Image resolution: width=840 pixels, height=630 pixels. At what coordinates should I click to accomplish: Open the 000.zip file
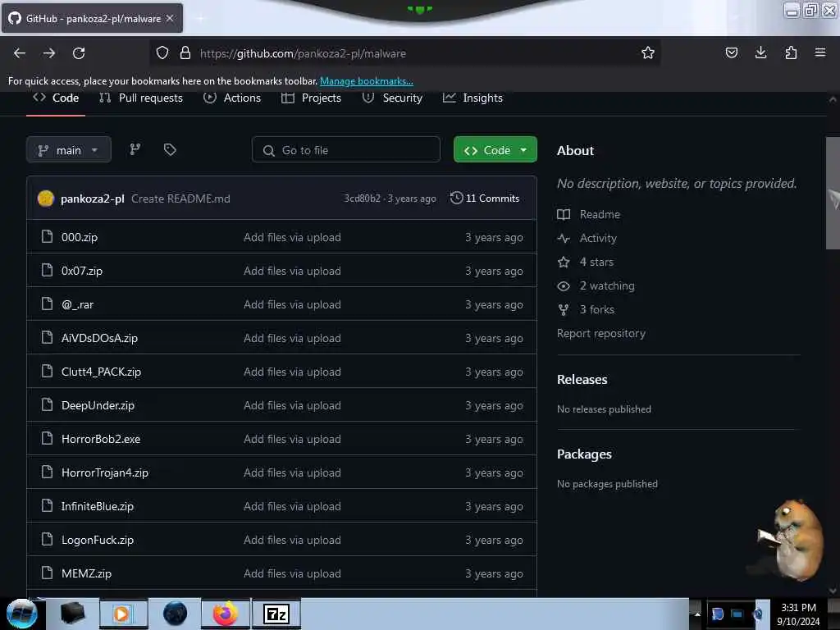click(80, 237)
